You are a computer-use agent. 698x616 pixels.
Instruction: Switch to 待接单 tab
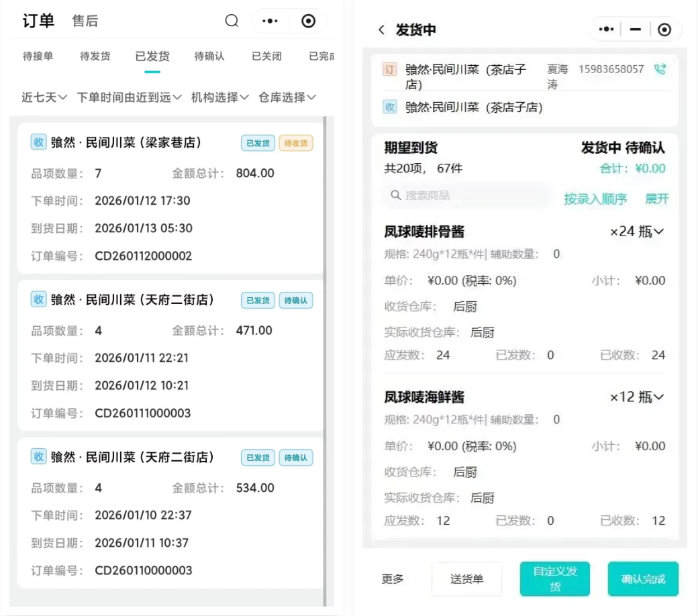pos(38,56)
